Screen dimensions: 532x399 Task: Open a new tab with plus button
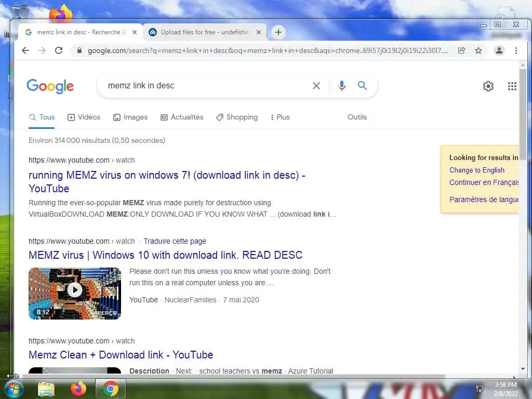click(x=278, y=32)
